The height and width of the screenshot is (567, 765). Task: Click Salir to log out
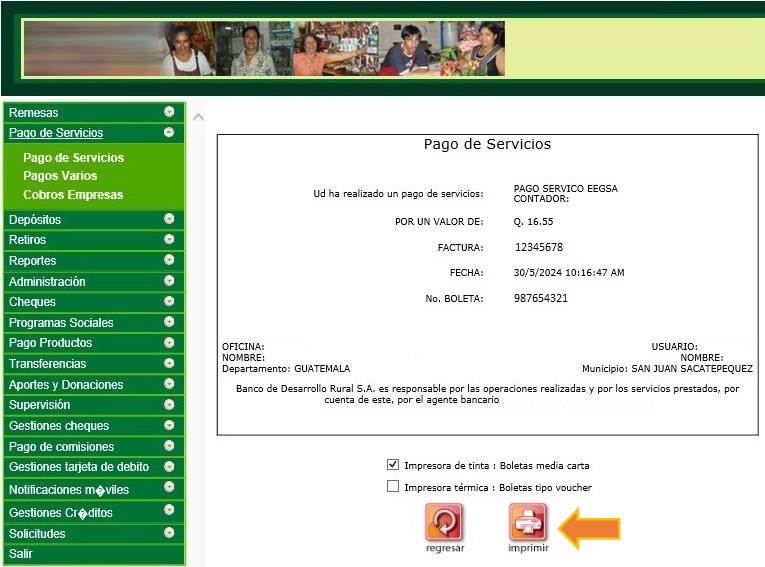coord(21,554)
